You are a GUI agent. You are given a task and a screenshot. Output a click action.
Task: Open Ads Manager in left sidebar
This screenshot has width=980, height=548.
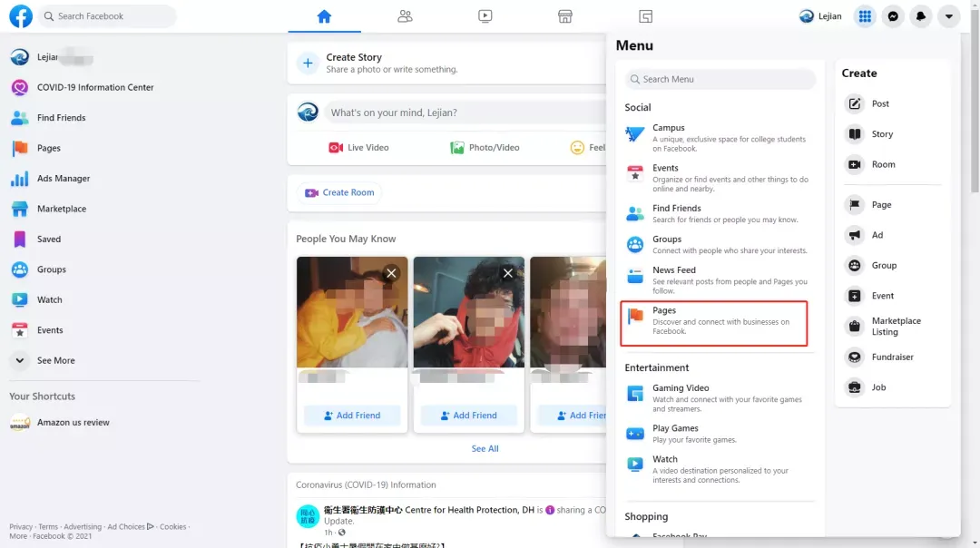pyautogui.click(x=64, y=178)
